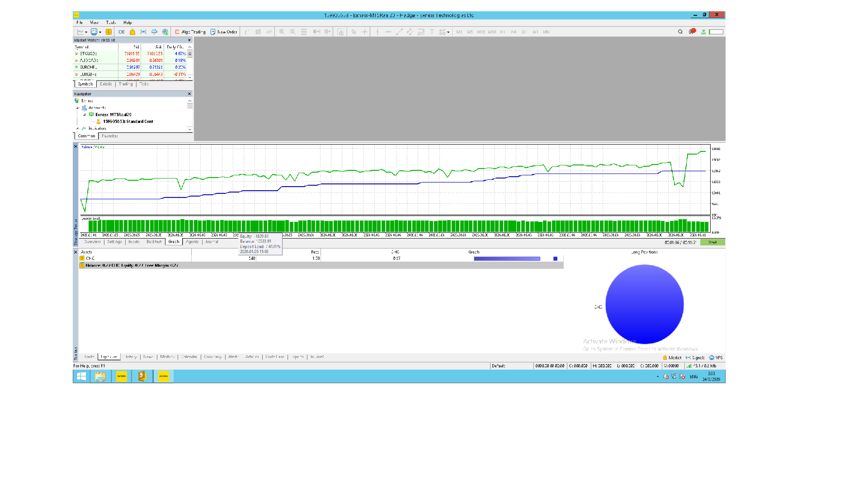Open the Backtest tab in Strategy Tester

154,242
